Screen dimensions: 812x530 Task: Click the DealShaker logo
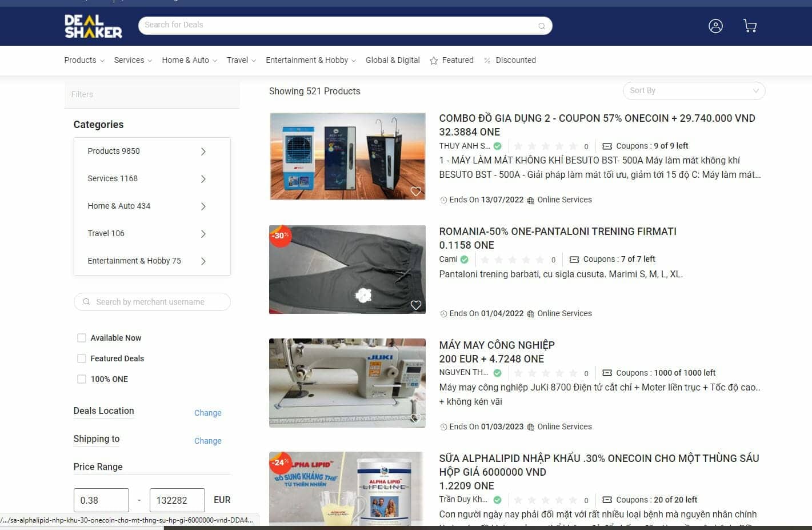(x=93, y=26)
